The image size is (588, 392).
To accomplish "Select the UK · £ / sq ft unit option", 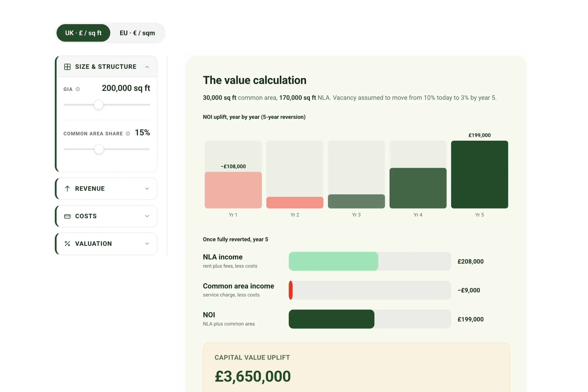I will point(83,33).
